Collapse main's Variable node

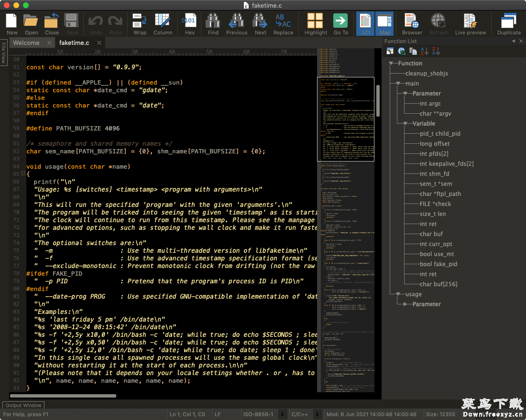coord(405,124)
